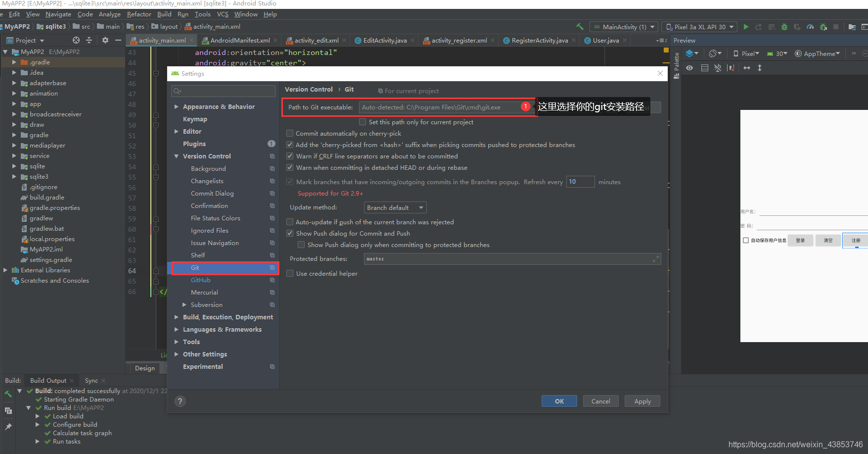This screenshot has width=868, height=454.
Task: Click Cancel in Settings dialog
Action: [601, 401]
